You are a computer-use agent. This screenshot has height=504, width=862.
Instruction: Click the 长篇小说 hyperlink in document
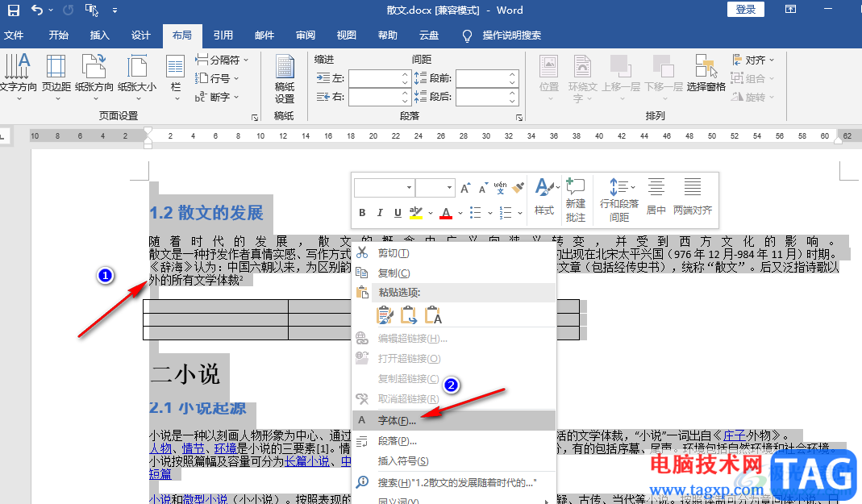[x=306, y=461]
